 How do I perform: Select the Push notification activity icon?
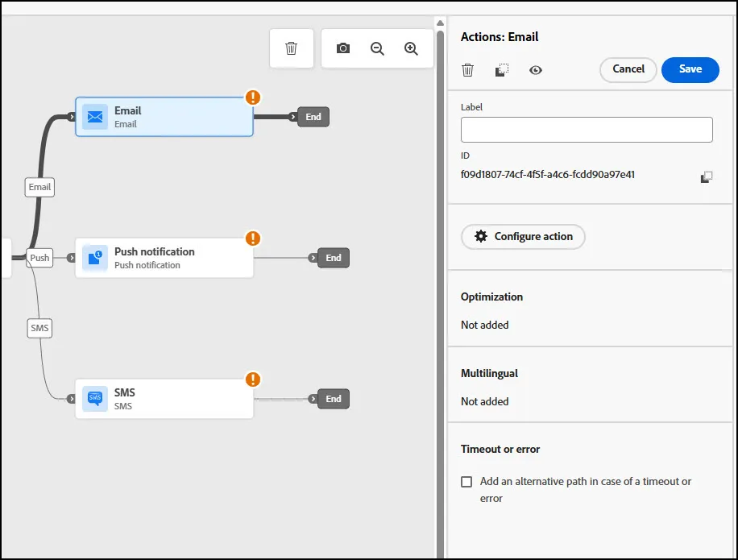(95, 258)
